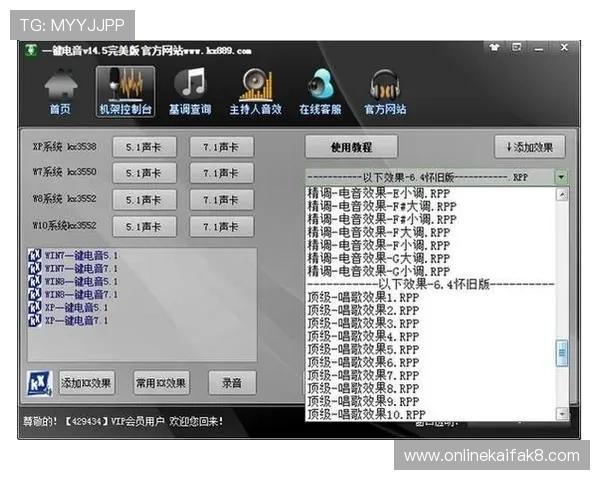Open the 主持人音效 speaker icon
The height and width of the screenshot is (480, 600).
point(256,91)
